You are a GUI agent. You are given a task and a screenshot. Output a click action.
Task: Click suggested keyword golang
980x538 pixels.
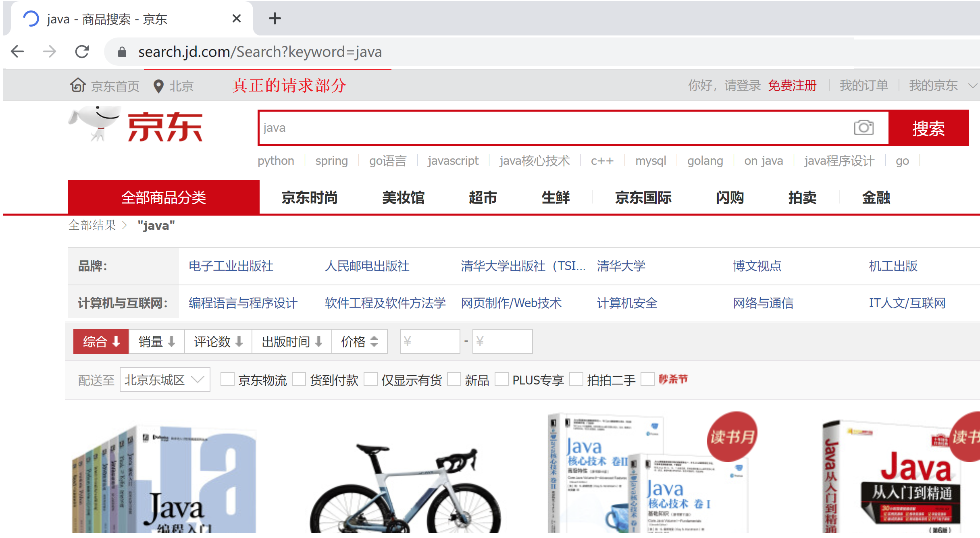pos(705,161)
